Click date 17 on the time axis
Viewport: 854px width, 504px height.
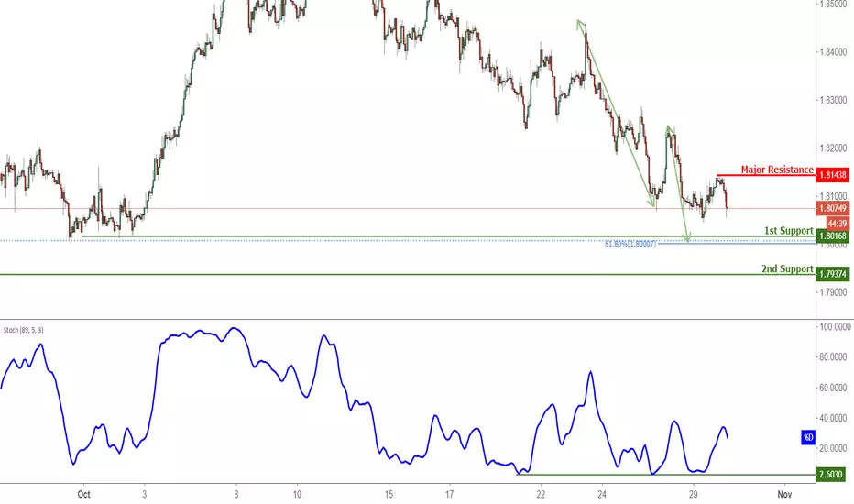click(x=449, y=495)
